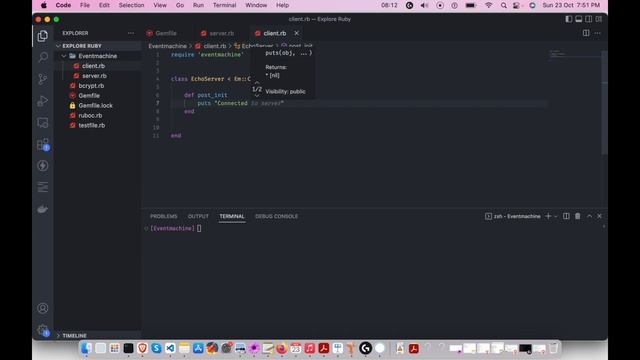Open the Remote Explorer view
Image resolution: width=640 pixels, height=360 pixels.
[42, 122]
